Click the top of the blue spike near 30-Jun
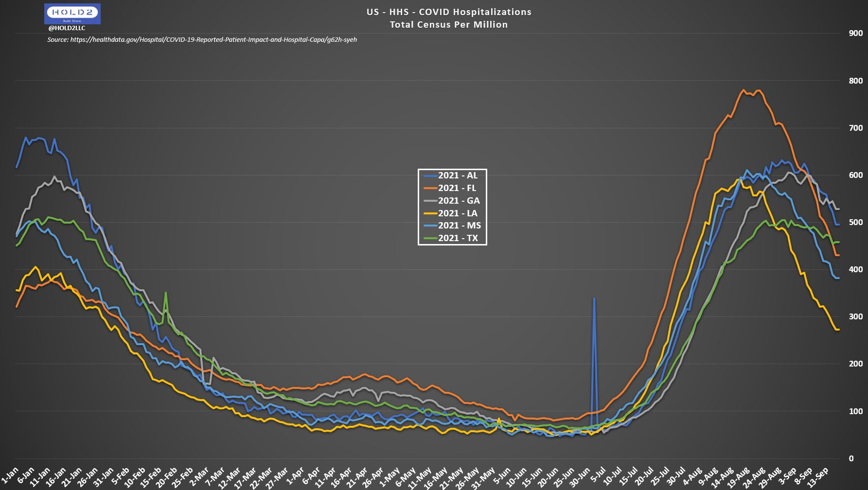This screenshot has width=868, height=490. click(x=594, y=298)
